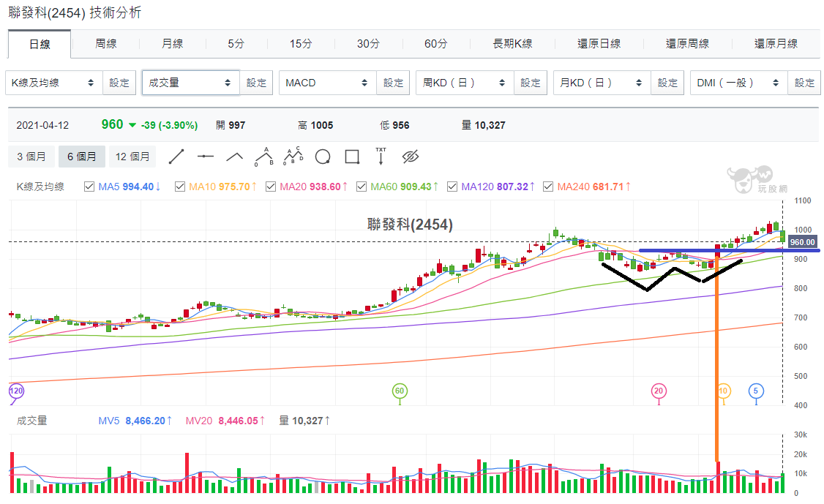The height and width of the screenshot is (504, 824).
Task: Switch to the 長期K線 tab
Action: [512, 44]
